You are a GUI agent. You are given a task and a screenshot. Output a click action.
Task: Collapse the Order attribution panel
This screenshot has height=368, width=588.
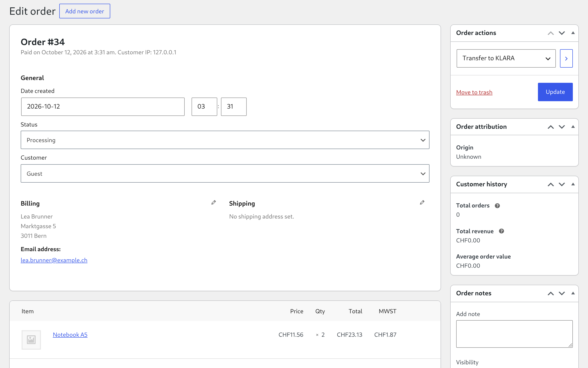573,127
